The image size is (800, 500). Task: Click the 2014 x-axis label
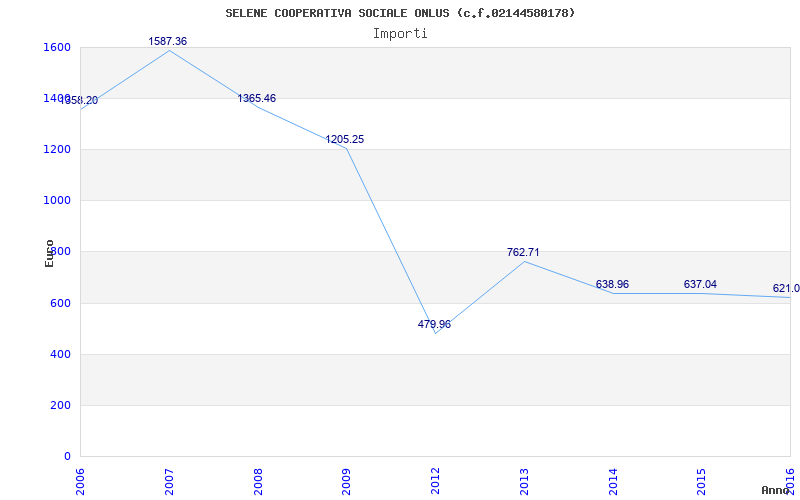click(613, 482)
